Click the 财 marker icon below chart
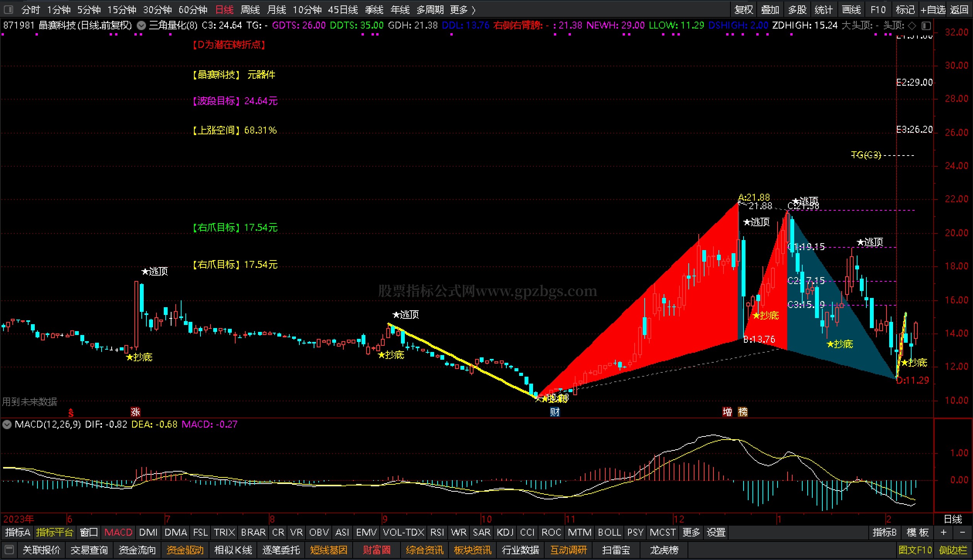The height and width of the screenshot is (560, 973). tap(555, 412)
